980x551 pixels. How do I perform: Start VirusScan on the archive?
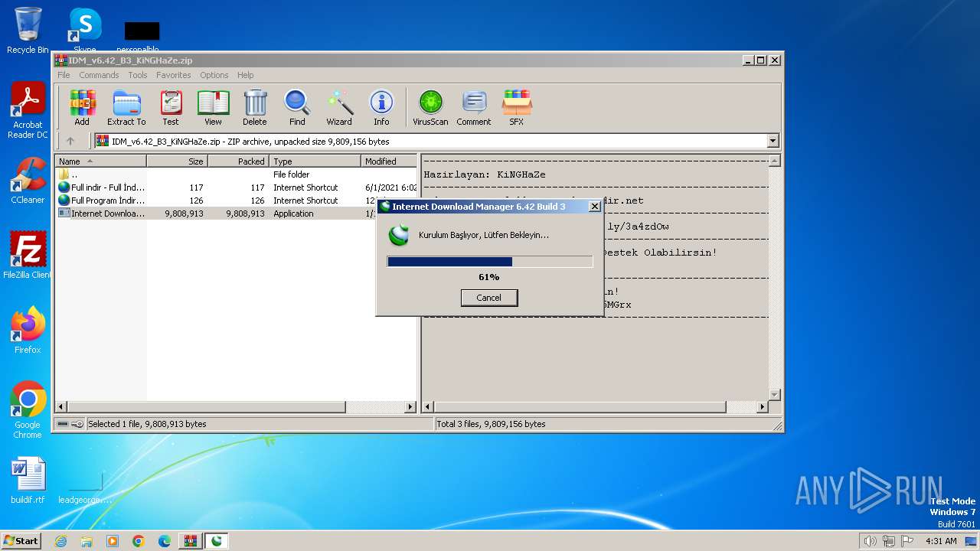click(430, 107)
